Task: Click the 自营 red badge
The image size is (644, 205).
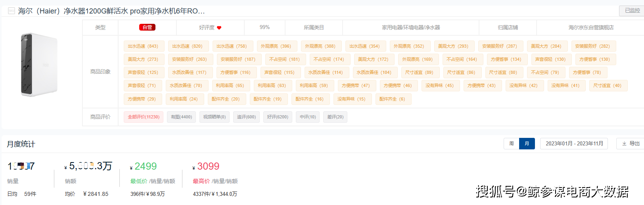Action: [147, 27]
